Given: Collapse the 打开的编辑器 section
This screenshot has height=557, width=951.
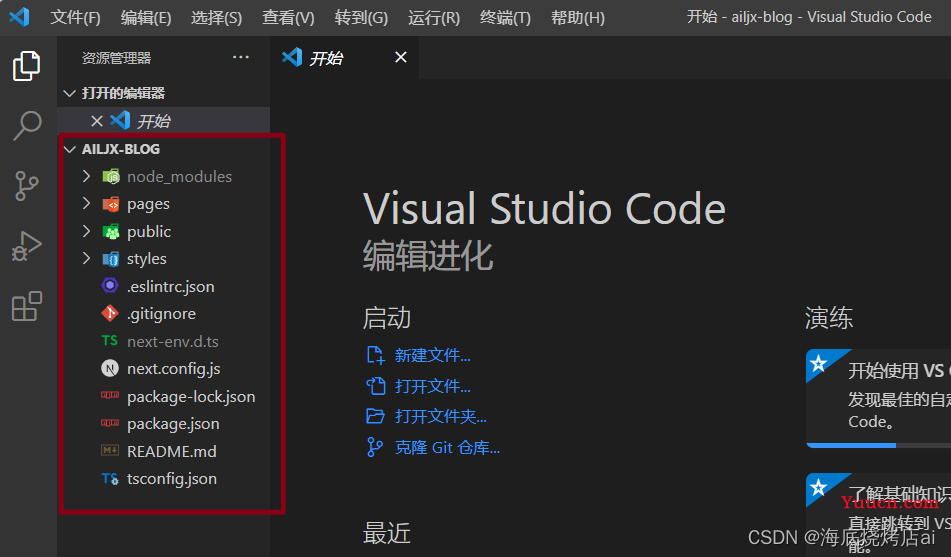Looking at the screenshot, I should 70,93.
